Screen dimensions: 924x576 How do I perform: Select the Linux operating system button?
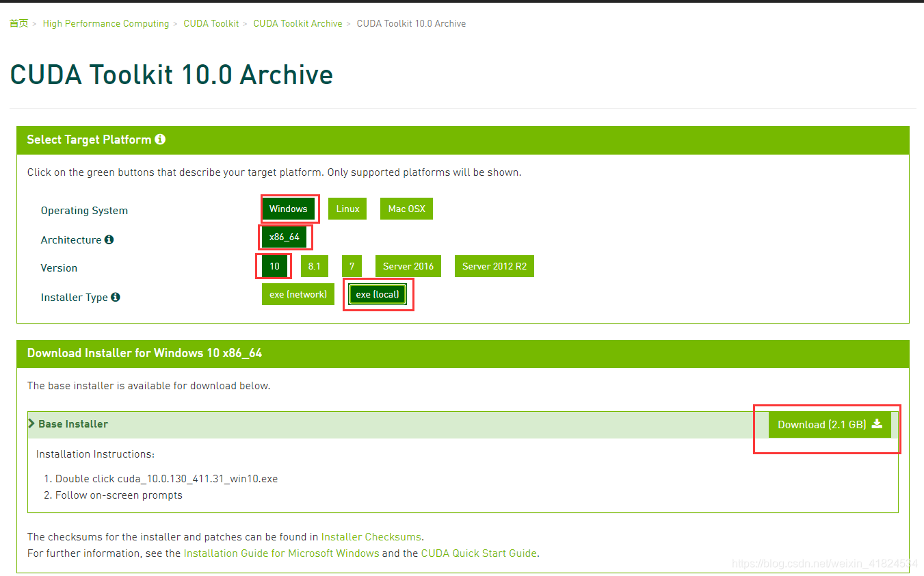(347, 209)
